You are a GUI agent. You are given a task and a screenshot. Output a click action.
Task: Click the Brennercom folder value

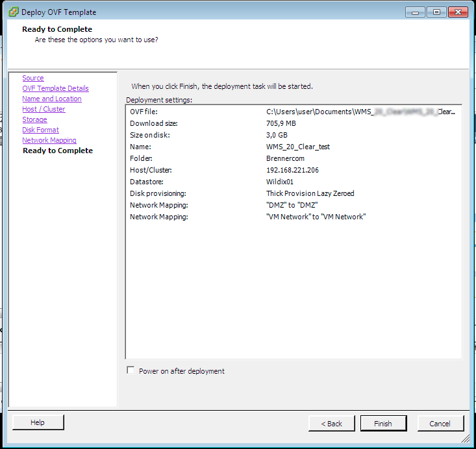click(285, 158)
